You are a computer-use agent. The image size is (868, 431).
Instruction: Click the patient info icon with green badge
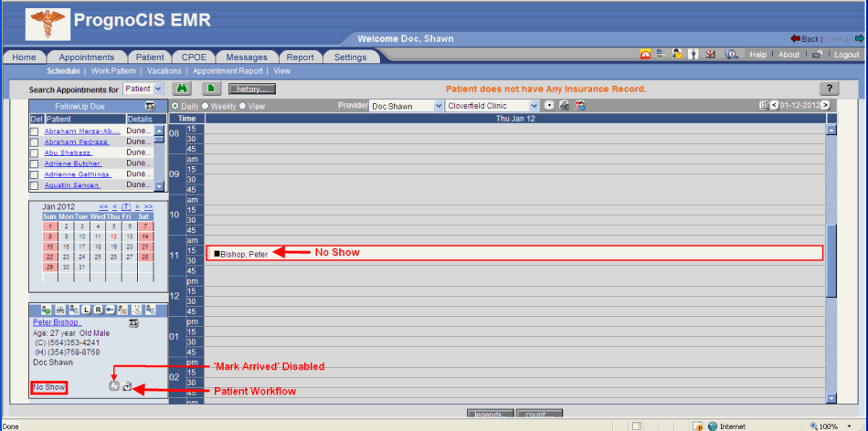click(x=47, y=310)
